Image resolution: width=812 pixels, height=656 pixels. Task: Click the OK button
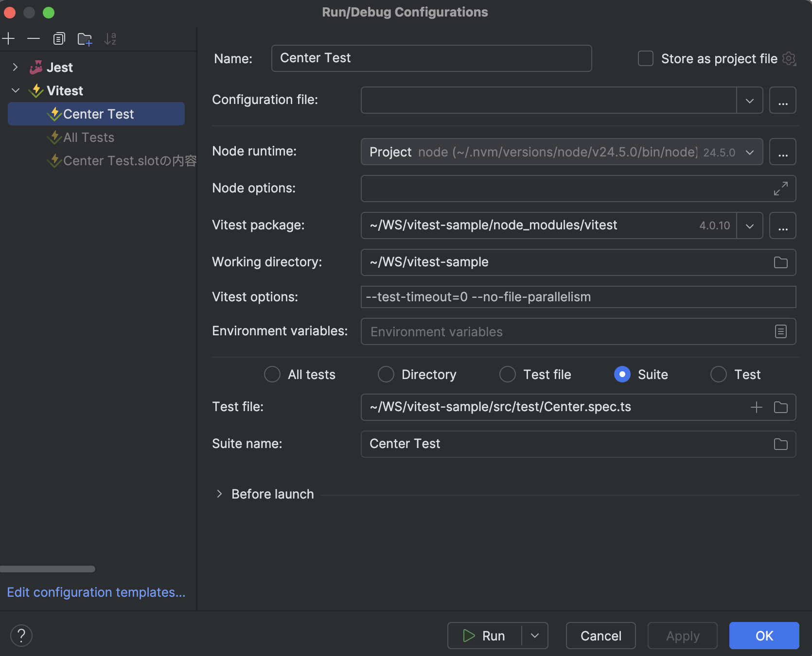764,636
